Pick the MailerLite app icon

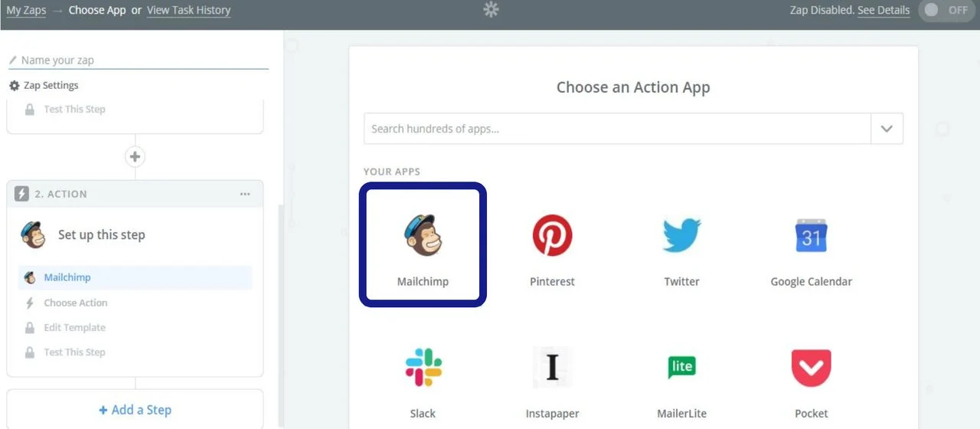click(x=681, y=368)
